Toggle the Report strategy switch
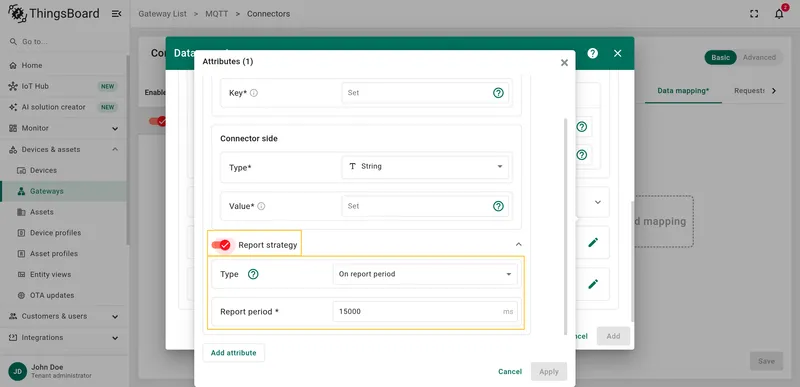The height and width of the screenshot is (387, 800). [x=221, y=245]
